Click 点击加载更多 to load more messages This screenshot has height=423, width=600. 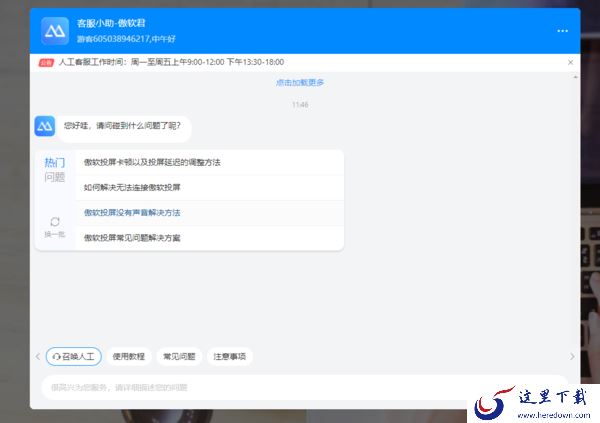[x=300, y=82]
